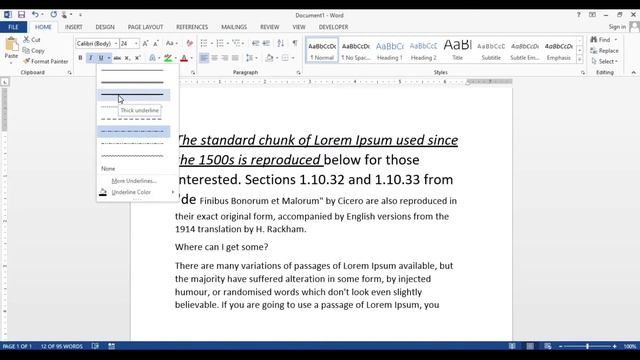Switch to the REFERENCES tab
The height and width of the screenshot is (360, 640).
tap(192, 27)
